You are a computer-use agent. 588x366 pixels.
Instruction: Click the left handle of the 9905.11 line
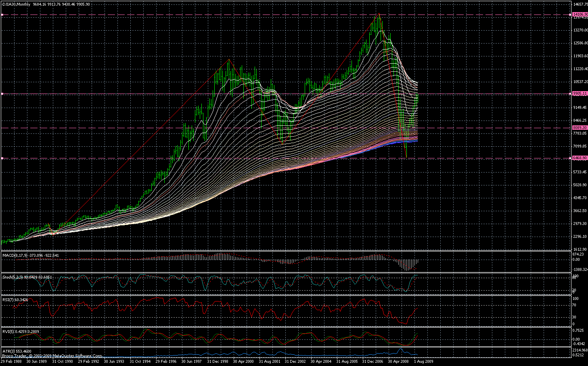(x=2, y=94)
